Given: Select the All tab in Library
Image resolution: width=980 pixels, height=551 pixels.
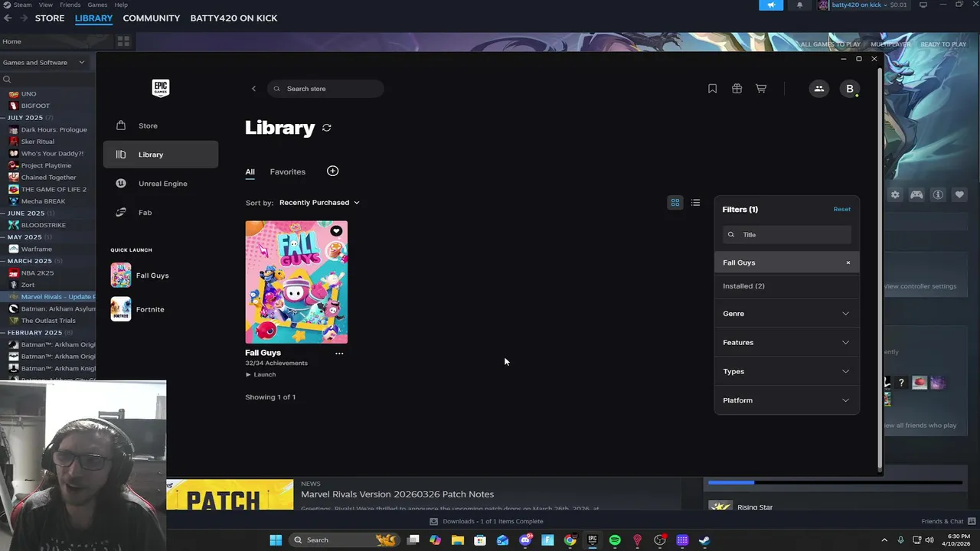Looking at the screenshot, I should tap(250, 172).
